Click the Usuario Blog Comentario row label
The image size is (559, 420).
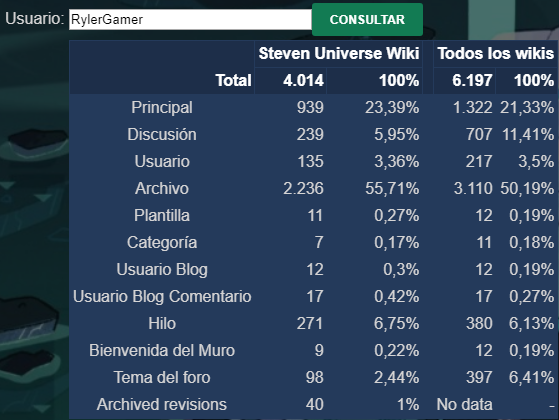coord(162,297)
